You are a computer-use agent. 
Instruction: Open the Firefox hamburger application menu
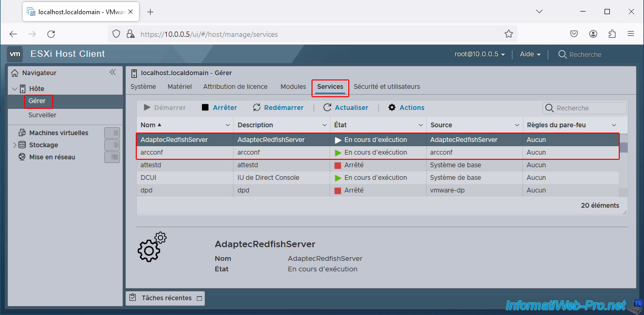[631, 34]
